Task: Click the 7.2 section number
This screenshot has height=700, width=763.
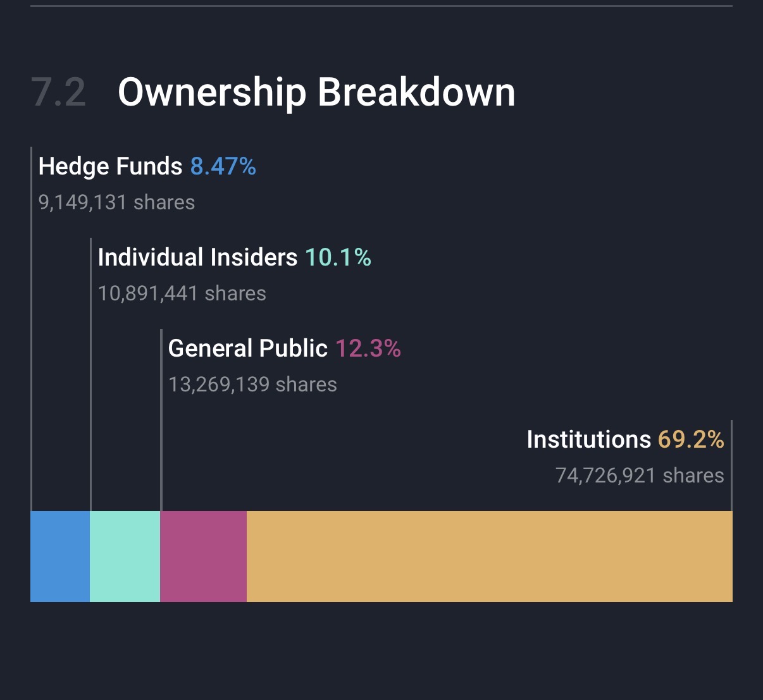Action: [x=58, y=92]
